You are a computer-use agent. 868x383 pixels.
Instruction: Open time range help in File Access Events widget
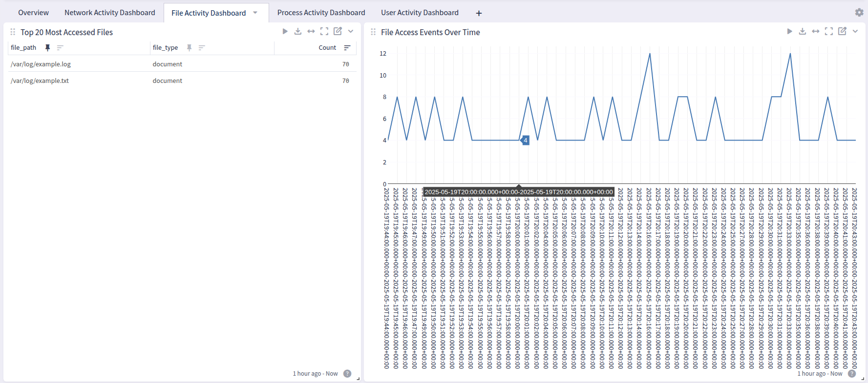852,374
